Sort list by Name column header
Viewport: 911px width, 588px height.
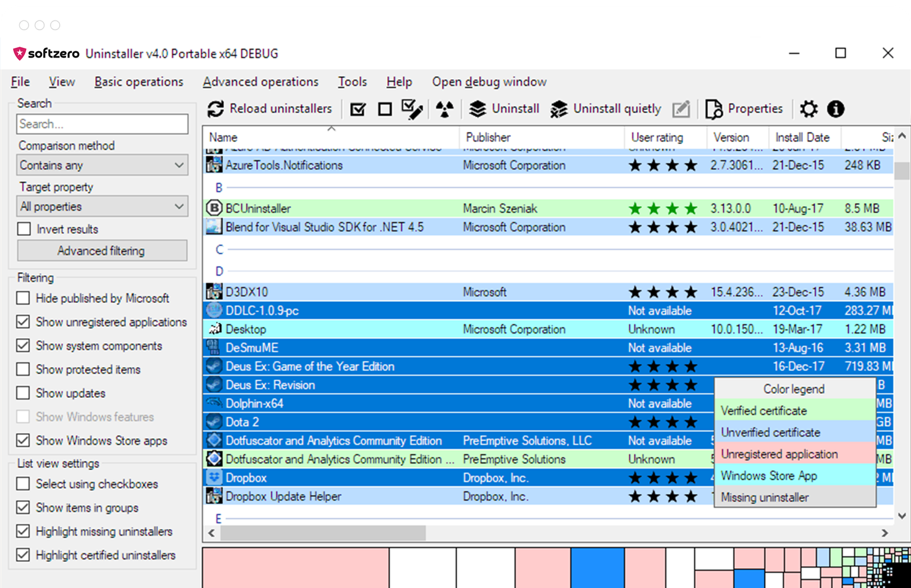pos(223,137)
